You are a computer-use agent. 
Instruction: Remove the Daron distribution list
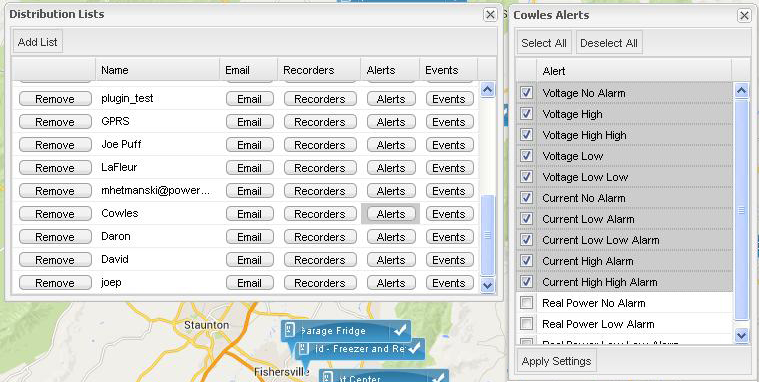point(55,237)
